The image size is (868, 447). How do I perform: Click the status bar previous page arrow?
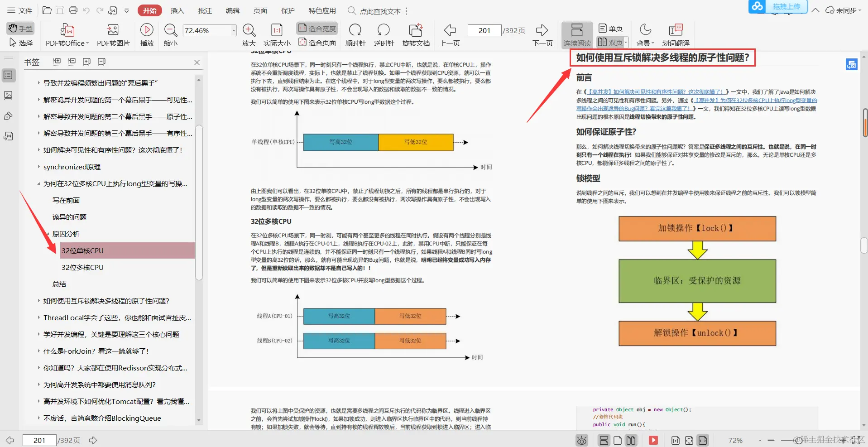pos(10,440)
